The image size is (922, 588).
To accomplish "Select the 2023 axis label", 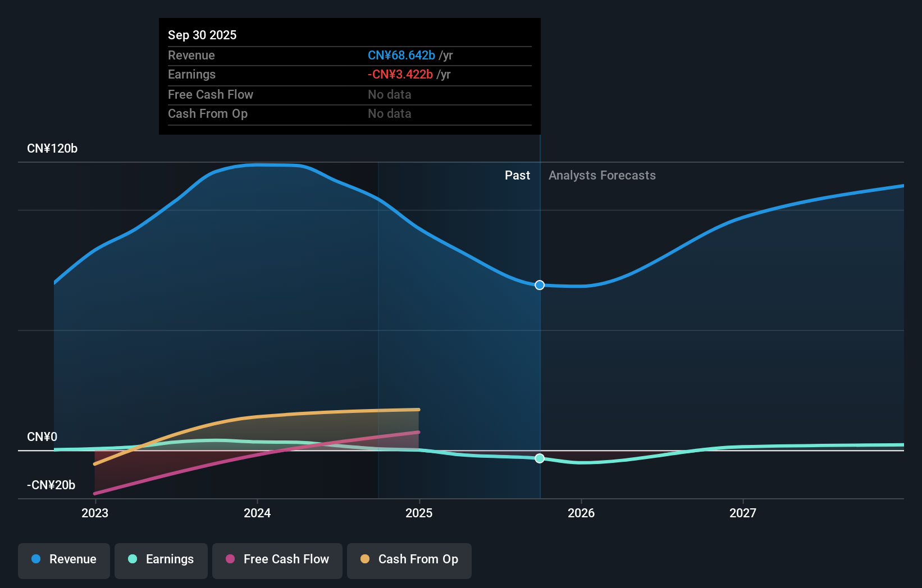I will tap(95, 512).
